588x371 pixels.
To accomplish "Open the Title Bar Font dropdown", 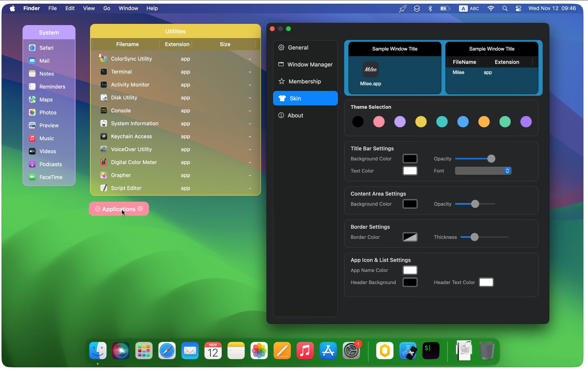I will click(x=483, y=171).
